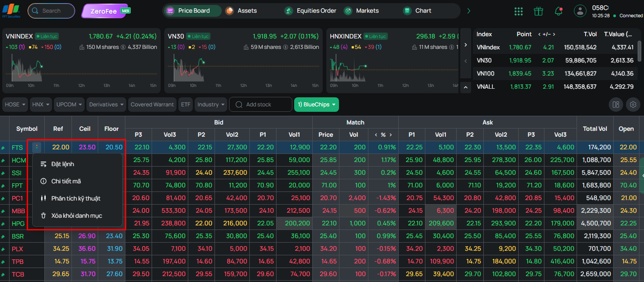Viewport: 644px width, 282px height.
Task: Click the trash icon Xóa khỏi danh mục
Action: coord(43,216)
